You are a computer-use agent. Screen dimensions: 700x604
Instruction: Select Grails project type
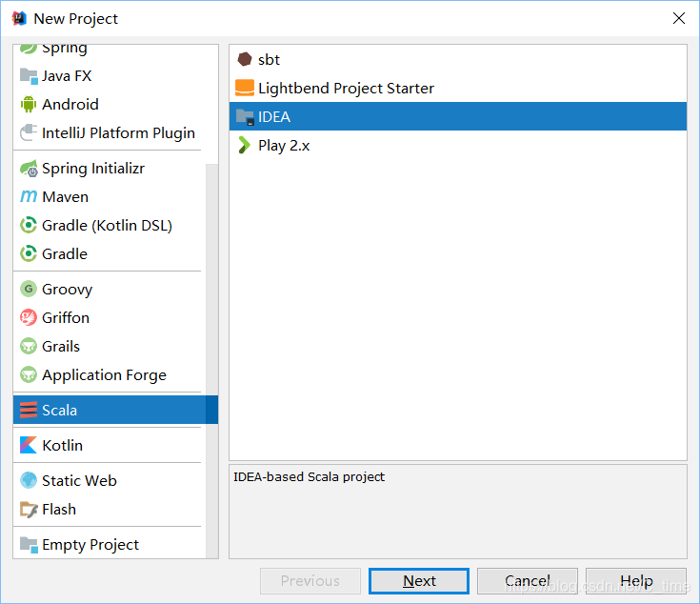click(x=61, y=347)
